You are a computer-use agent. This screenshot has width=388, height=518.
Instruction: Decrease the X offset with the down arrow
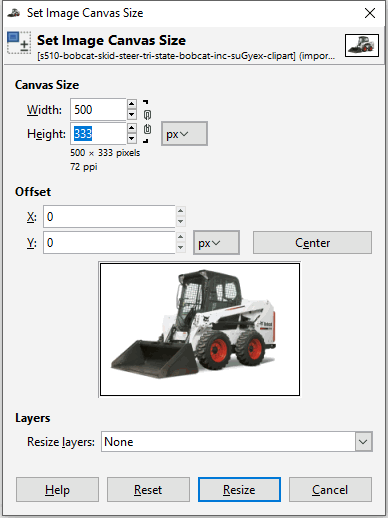click(x=181, y=222)
